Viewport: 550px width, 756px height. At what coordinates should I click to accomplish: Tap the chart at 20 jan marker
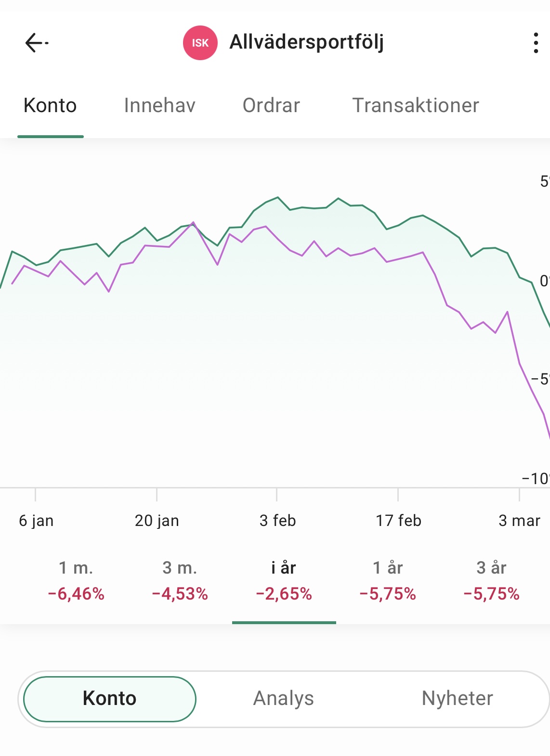(x=157, y=337)
